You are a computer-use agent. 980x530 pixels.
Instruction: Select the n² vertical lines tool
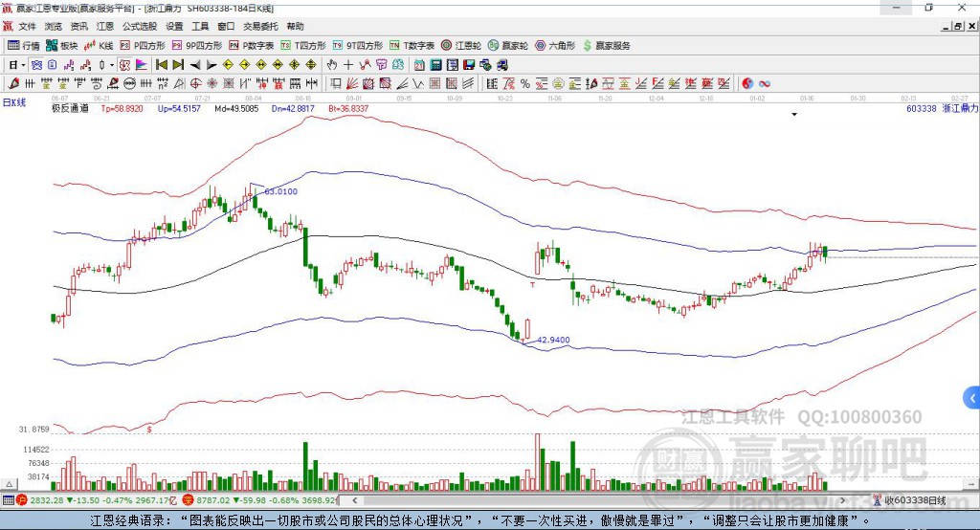[163, 84]
